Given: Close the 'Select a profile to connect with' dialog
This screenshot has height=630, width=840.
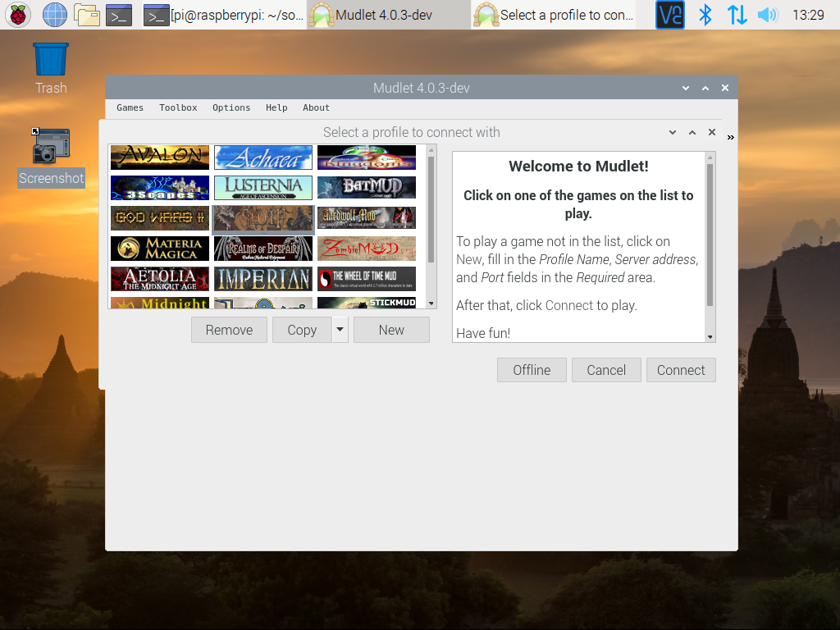Looking at the screenshot, I should [712, 132].
